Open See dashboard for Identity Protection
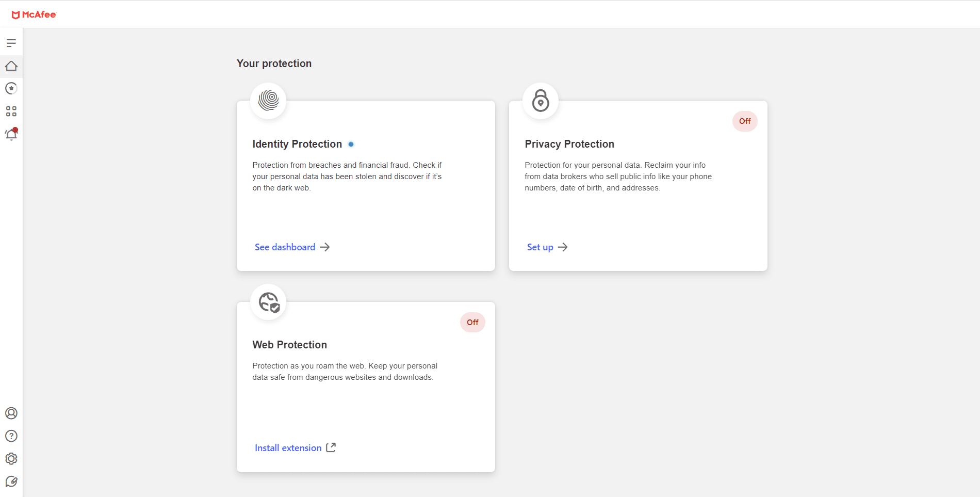This screenshot has width=980, height=497. (285, 247)
